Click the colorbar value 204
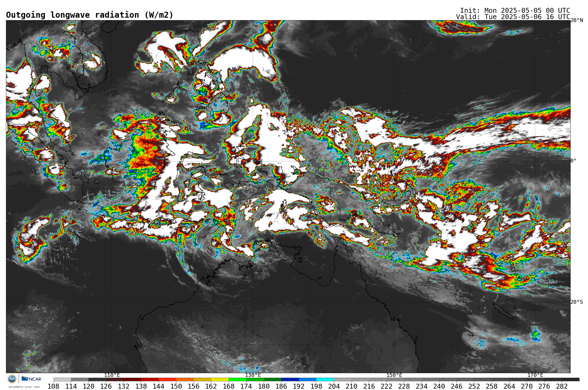Image resolution: width=588 pixels, height=390 pixels. [x=334, y=386]
